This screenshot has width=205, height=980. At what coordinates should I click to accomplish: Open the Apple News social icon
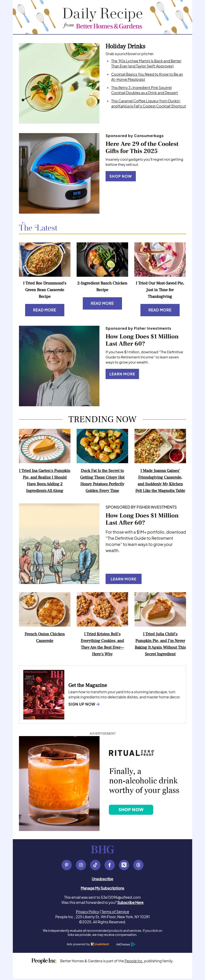click(124, 865)
